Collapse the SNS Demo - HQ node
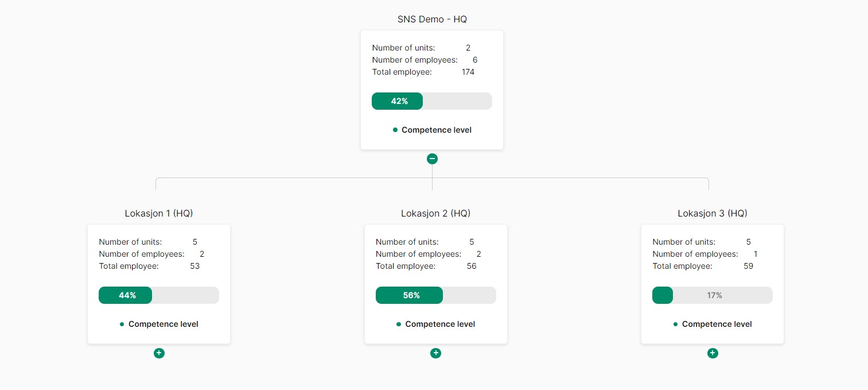The image size is (868, 390). (432, 159)
